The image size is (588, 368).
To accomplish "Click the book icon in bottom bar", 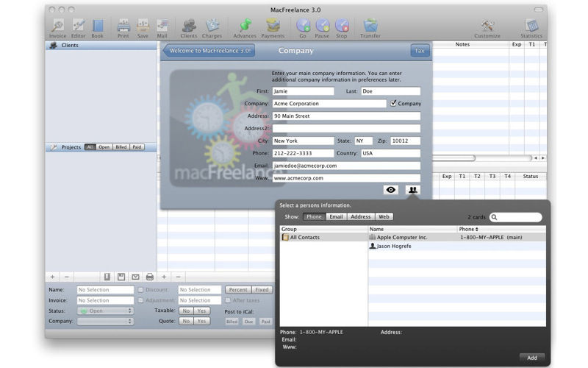I will pyautogui.click(x=107, y=277).
